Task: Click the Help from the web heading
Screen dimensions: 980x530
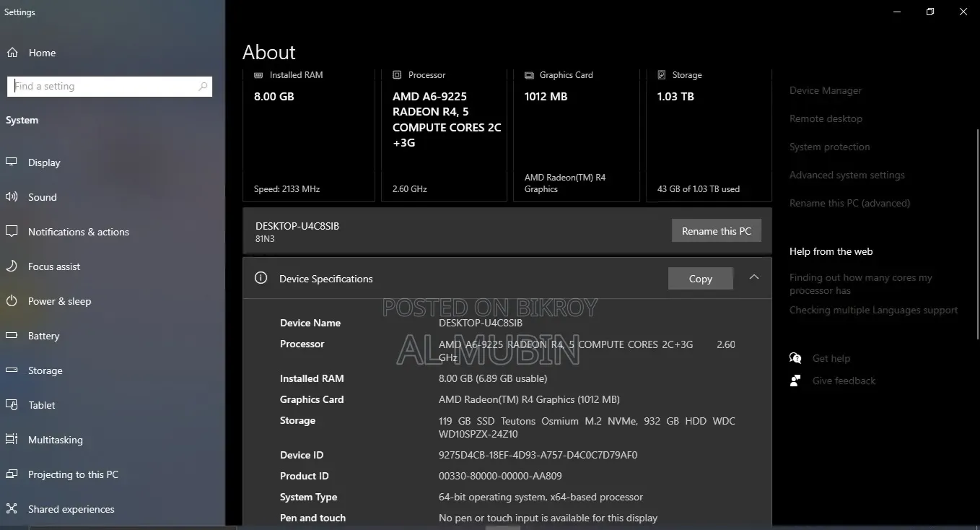Action: [831, 251]
